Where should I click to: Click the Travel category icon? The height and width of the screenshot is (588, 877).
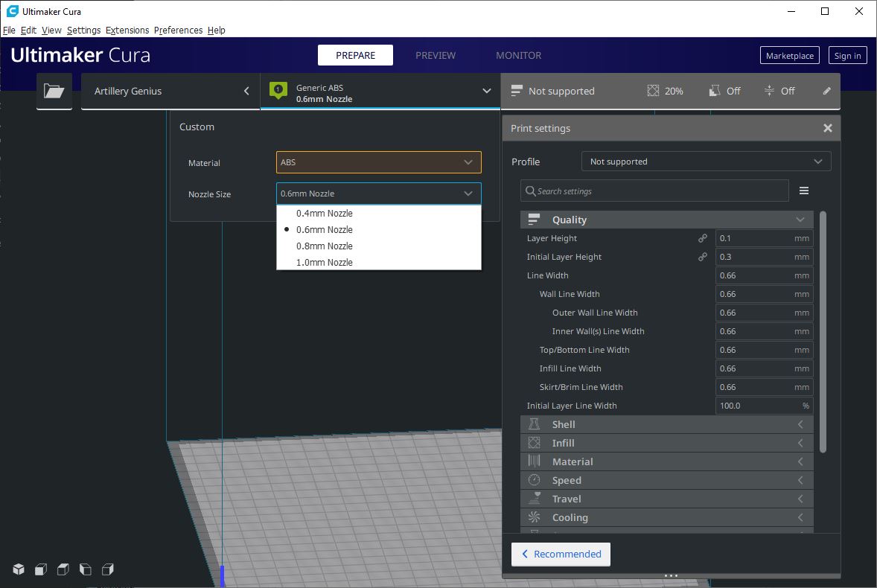[x=534, y=498]
